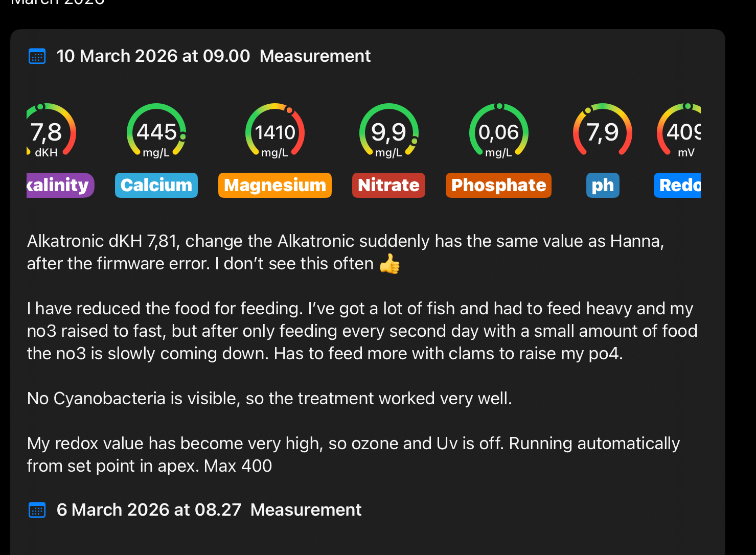Click the note paragraph about Cyanobacteria treatment
756x555 pixels.
[x=269, y=399]
